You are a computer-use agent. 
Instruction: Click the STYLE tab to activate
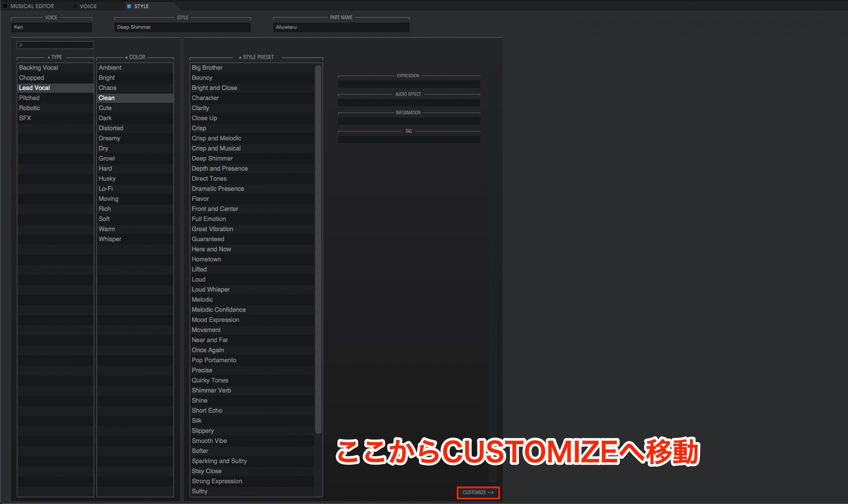(x=141, y=6)
